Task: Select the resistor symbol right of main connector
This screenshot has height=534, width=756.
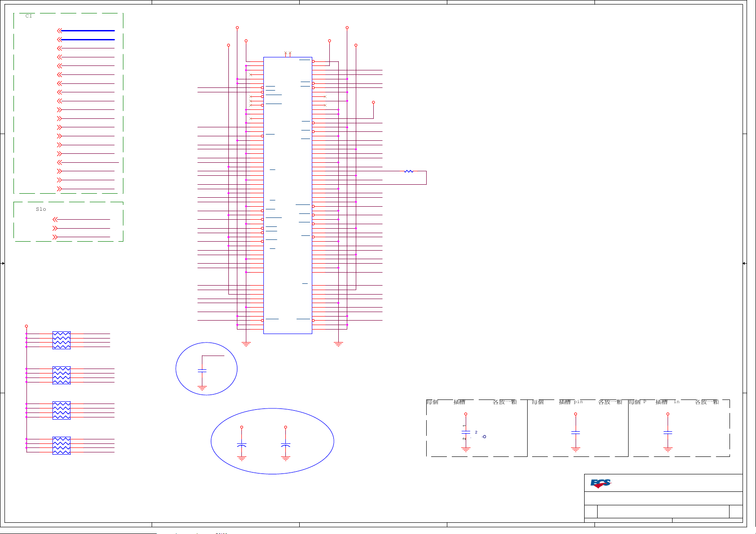Action: 409,171
